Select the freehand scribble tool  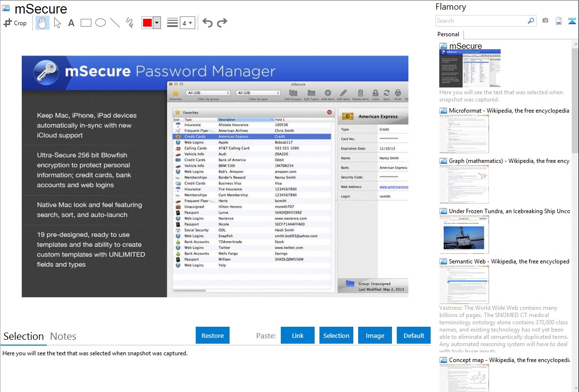[x=130, y=23]
